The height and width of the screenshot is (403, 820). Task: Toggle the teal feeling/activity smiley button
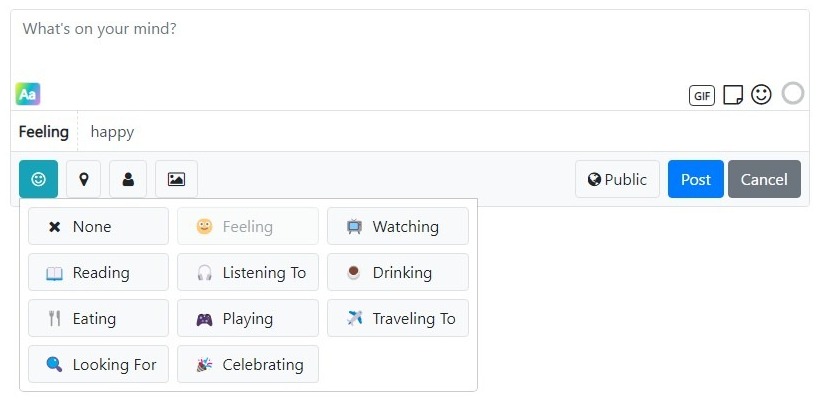[39, 179]
